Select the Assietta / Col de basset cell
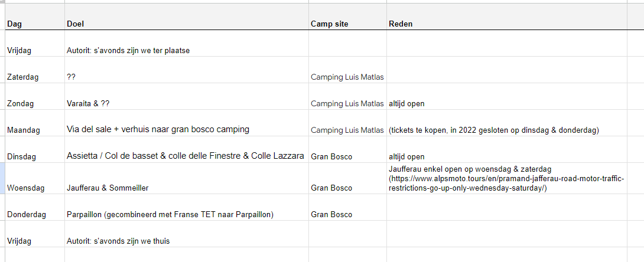644x262 pixels. pos(187,150)
